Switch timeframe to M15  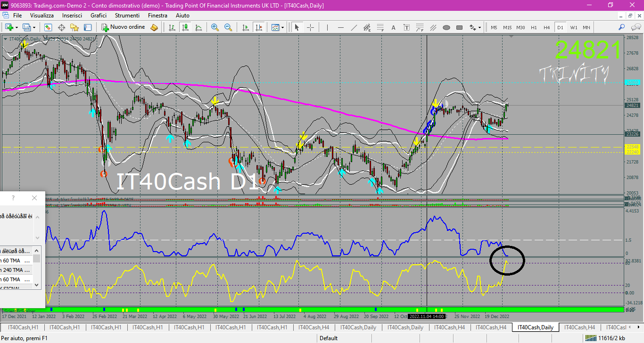tap(507, 27)
